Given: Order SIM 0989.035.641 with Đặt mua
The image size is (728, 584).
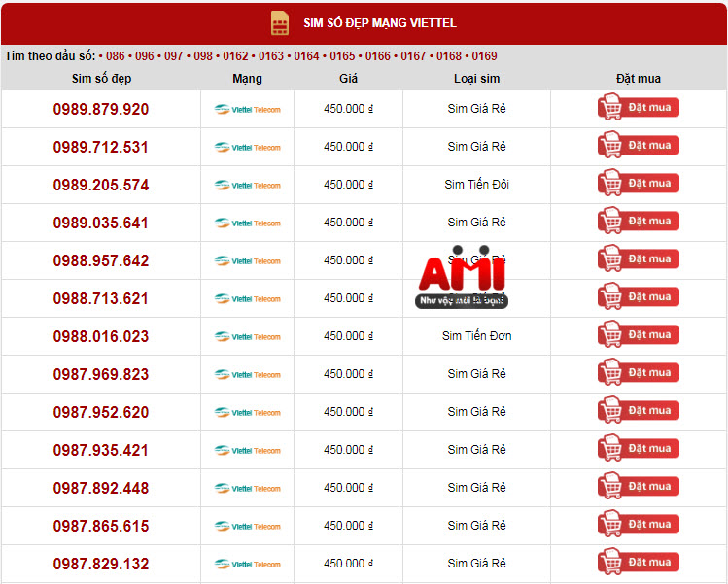Looking at the screenshot, I should pos(639,221).
